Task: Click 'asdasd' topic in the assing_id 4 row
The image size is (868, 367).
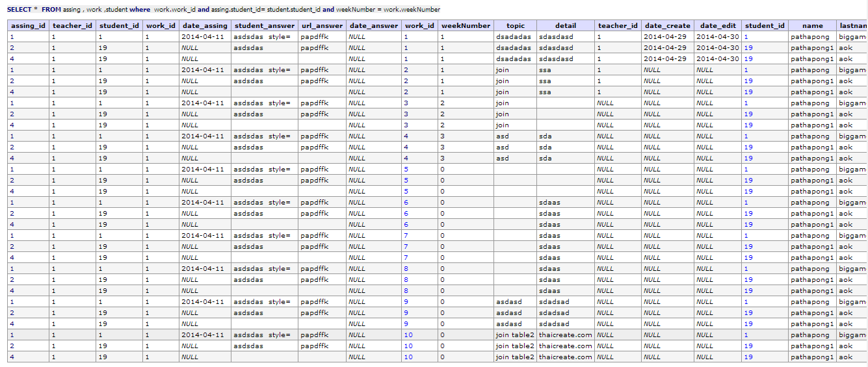Action: pyautogui.click(x=508, y=323)
